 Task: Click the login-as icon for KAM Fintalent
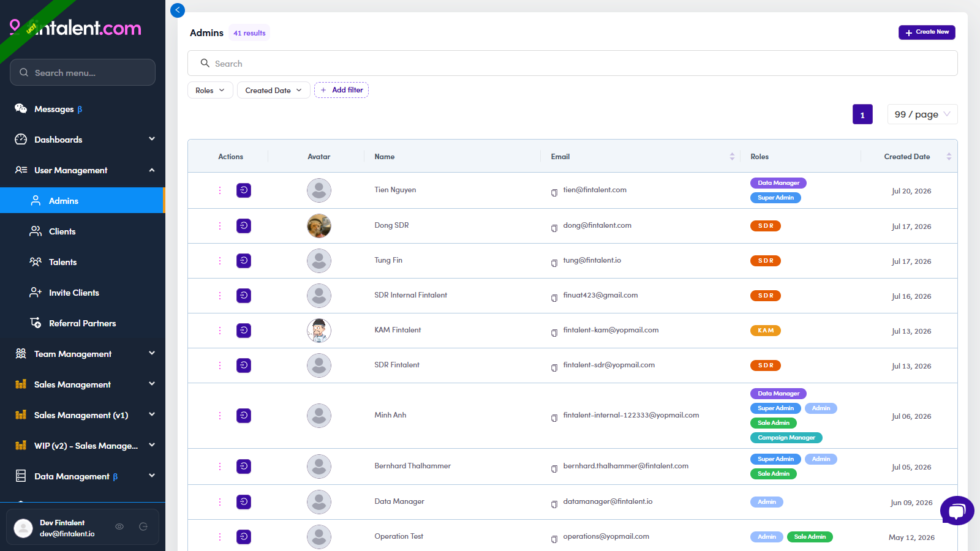coord(244,331)
